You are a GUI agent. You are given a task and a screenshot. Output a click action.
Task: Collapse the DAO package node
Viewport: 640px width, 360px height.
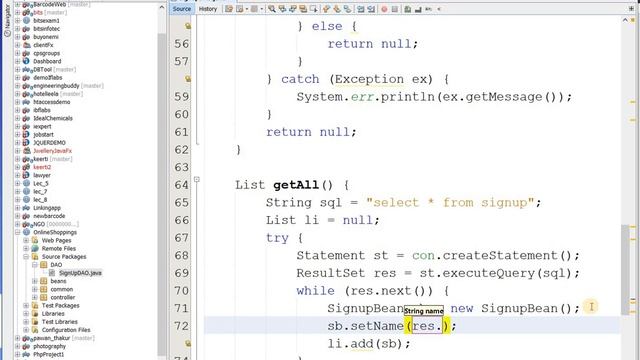[35, 265]
